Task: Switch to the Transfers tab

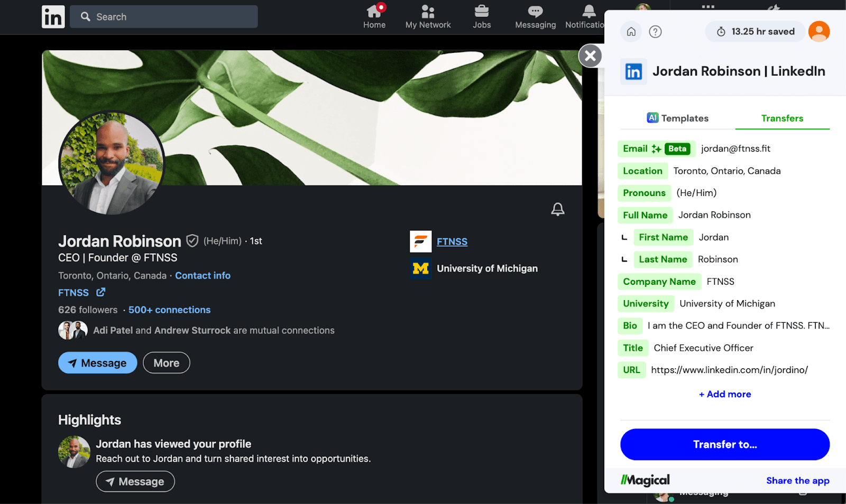Action: click(782, 118)
